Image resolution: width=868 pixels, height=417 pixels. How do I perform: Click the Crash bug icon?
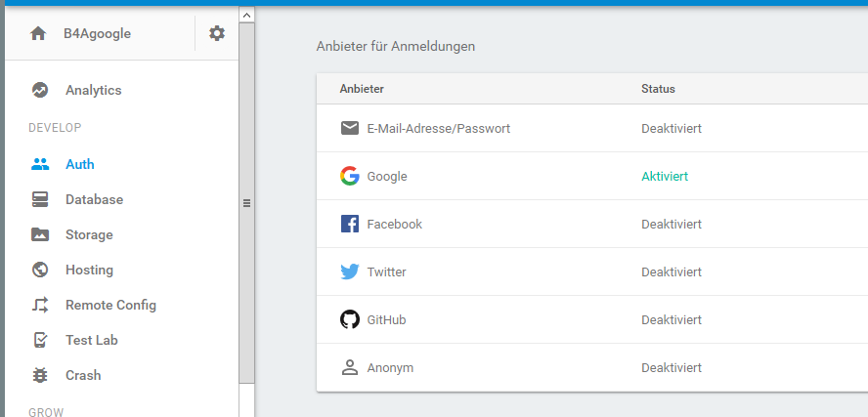[40, 375]
